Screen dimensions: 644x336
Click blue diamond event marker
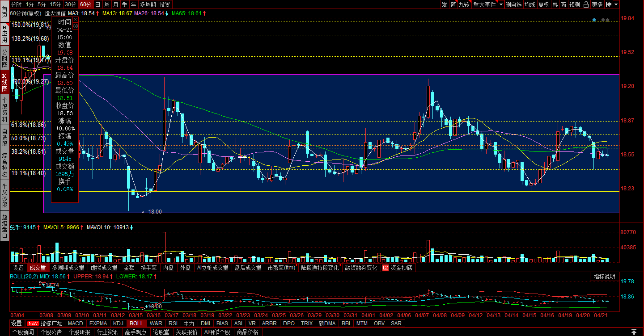(594, 20)
